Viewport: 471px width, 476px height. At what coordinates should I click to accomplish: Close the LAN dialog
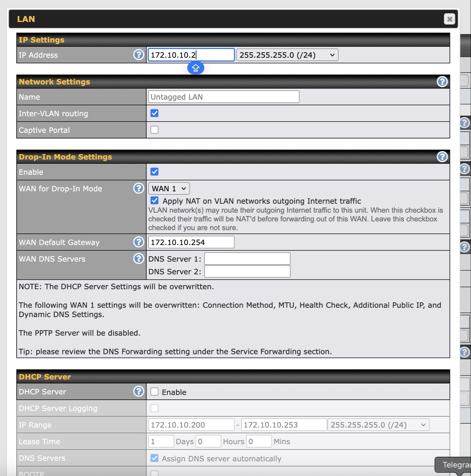coord(449,19)
